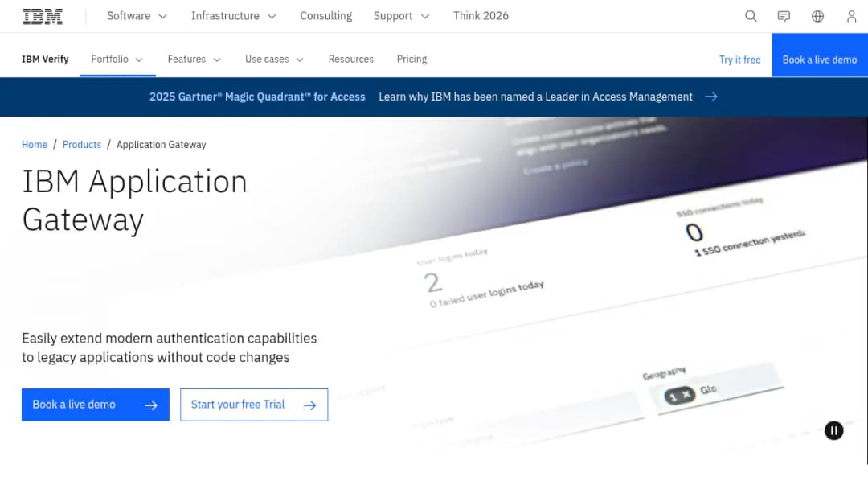The width and height of the screenshot is (868, 489).
Task: Open the IBM logo home link
Action: [x=43, y=16]
